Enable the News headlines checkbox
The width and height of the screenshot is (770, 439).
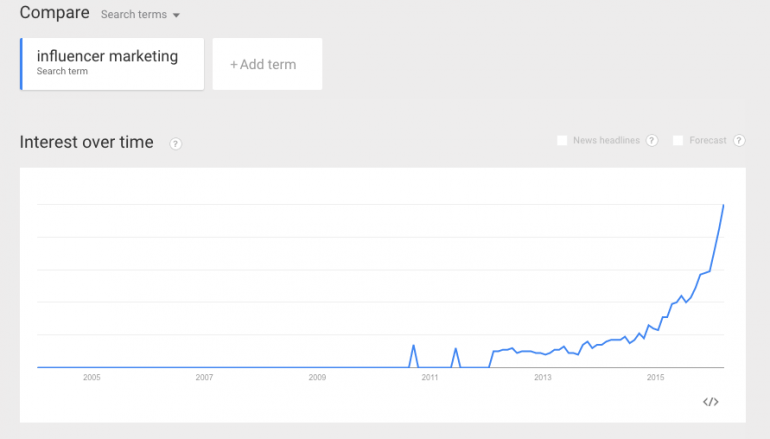coord(562,140)
